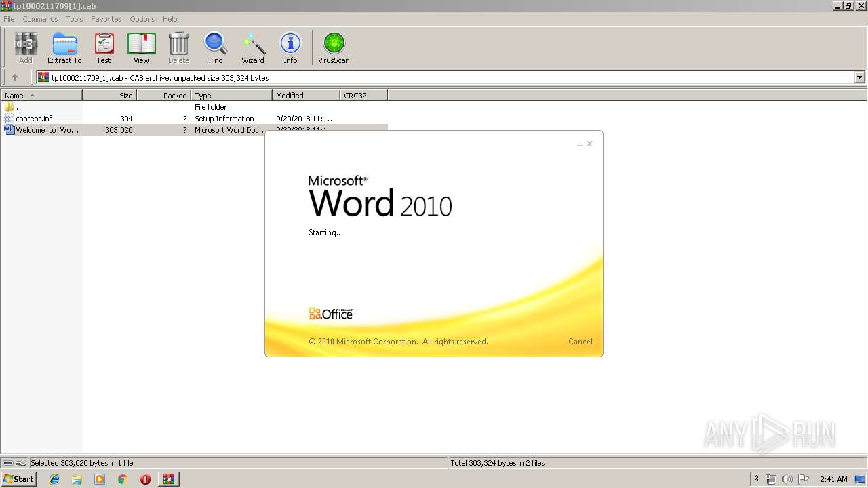Open the address bar dropdown arrow
The width and height of the screenshot is (868, 488).
[x=860, y=77]
